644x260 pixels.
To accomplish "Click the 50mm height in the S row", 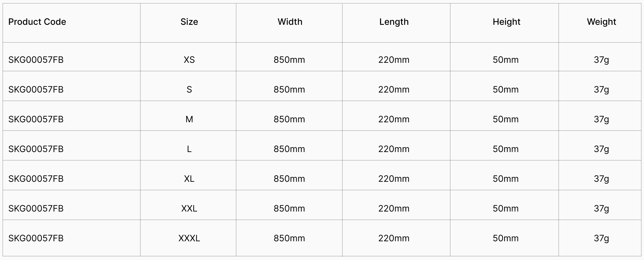I will point(506,90).
